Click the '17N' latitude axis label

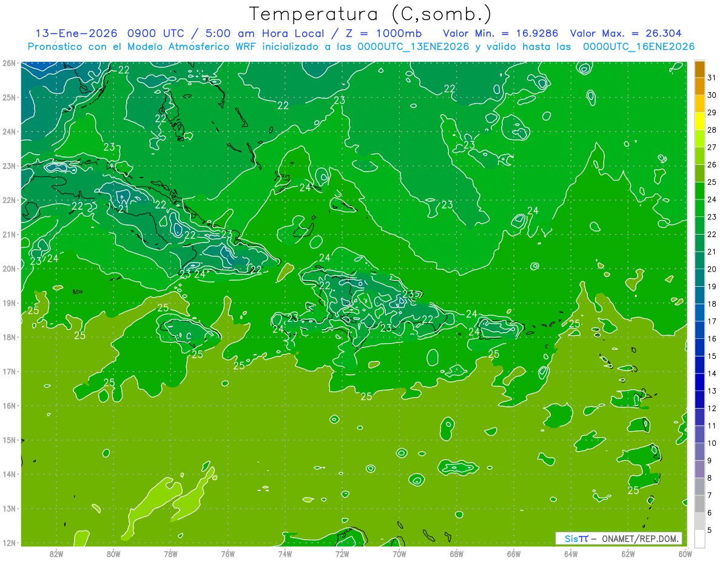[8, 372]
